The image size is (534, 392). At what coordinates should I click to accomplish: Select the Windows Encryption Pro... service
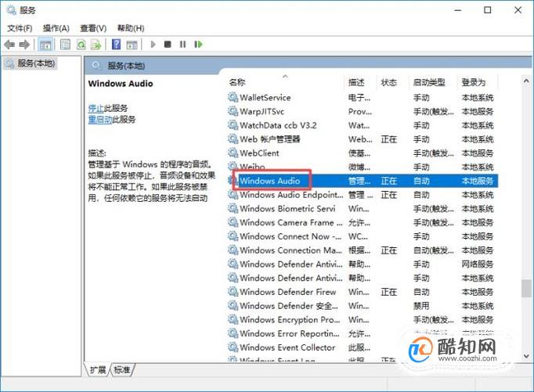coord(363,319)
